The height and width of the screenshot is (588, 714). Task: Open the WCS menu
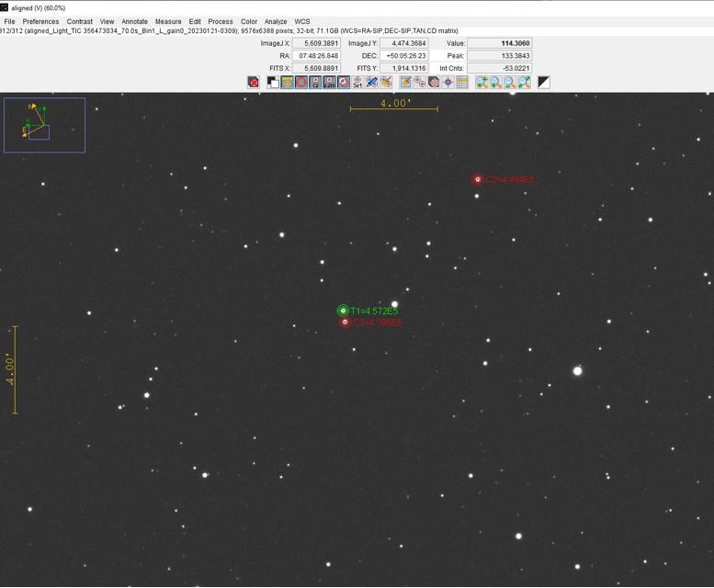coord(301,21)
